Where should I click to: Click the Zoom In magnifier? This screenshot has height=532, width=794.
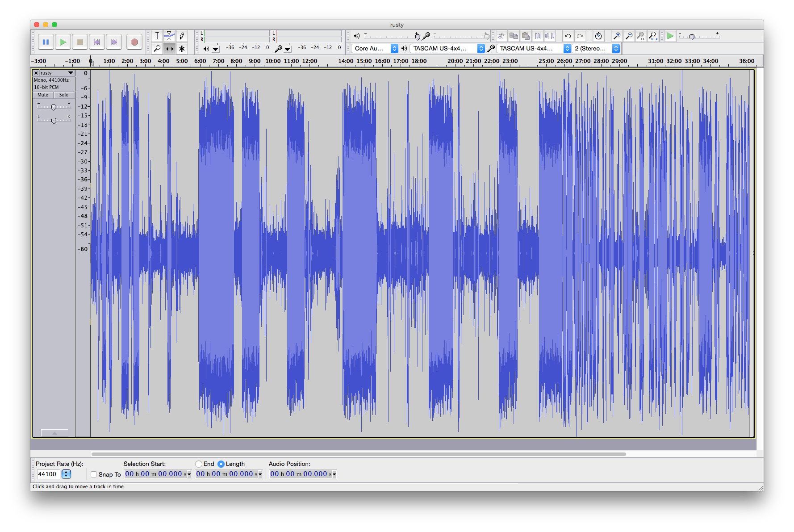point(617,36)
